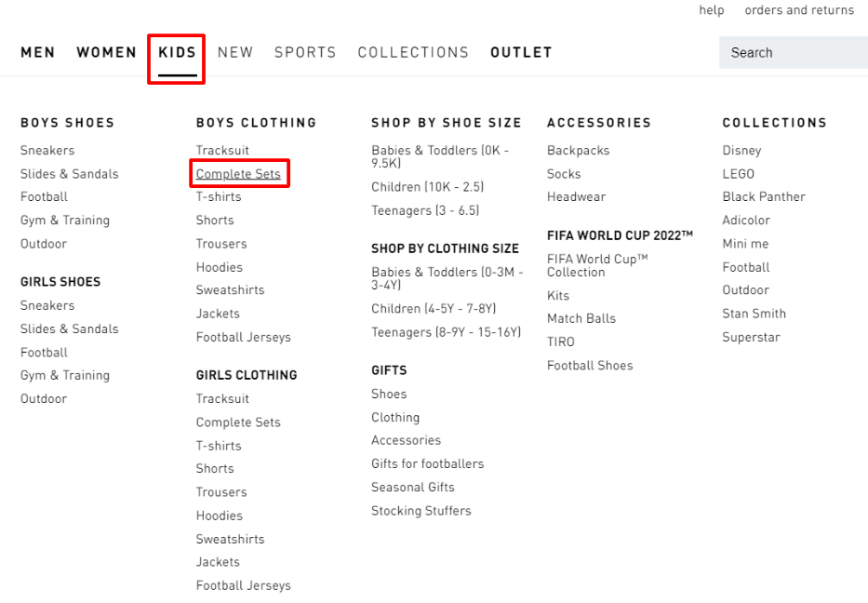This screenshot has height=603, width=868.
Task: Open the WOMEN navigation menu
Action: coord(106,52)
